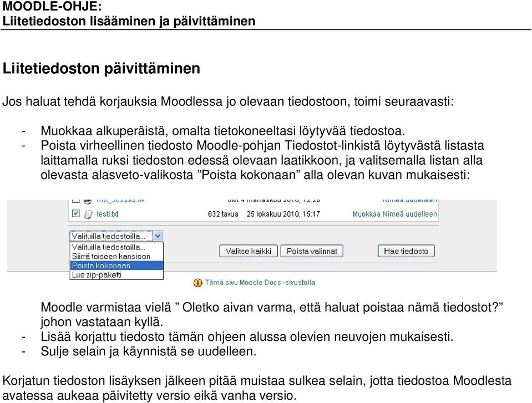This screenshot has height=403, width=532.
Task: Click Nimeä uudelleen for testi.txt
Action: [x=409, y=214]
